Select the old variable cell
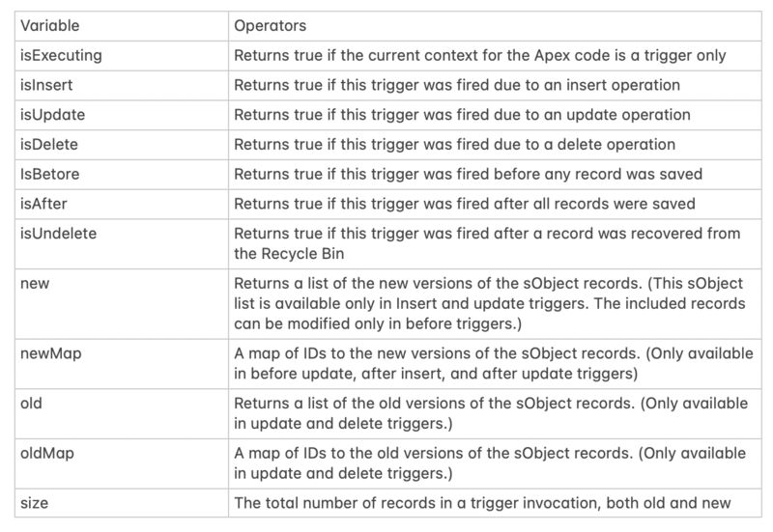 coord(122,414)
